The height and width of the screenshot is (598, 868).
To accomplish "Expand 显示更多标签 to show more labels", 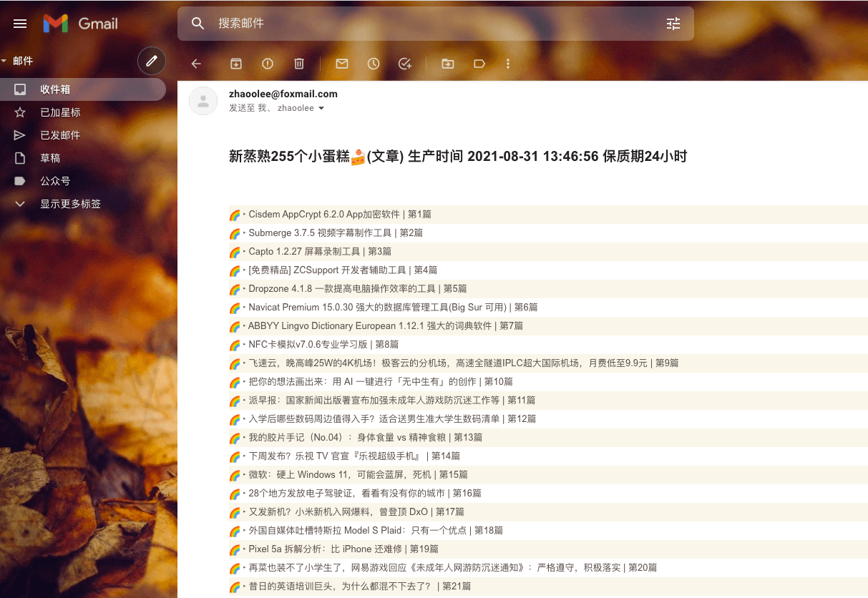I will (72, 203).
